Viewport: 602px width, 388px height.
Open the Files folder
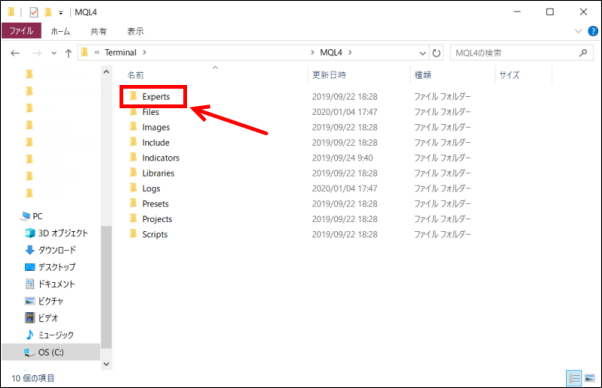point(150,112)
